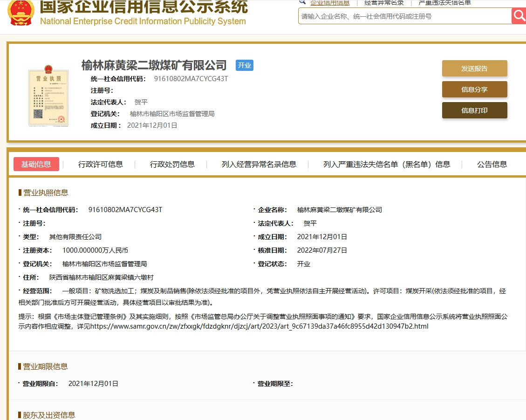Screen dimensions: 526x420
Task: Select 经营异常名录 search category at top
Action: point(384,2)
